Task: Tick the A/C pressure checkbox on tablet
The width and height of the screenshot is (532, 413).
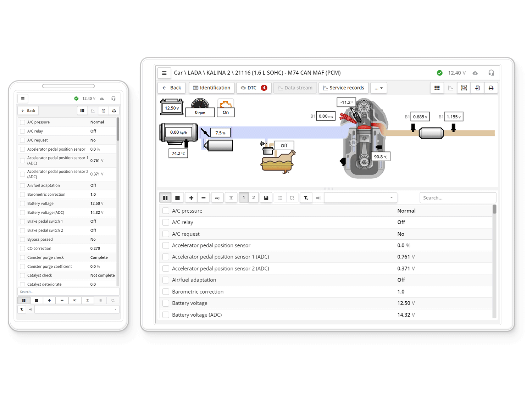Action: click(166, 211)
